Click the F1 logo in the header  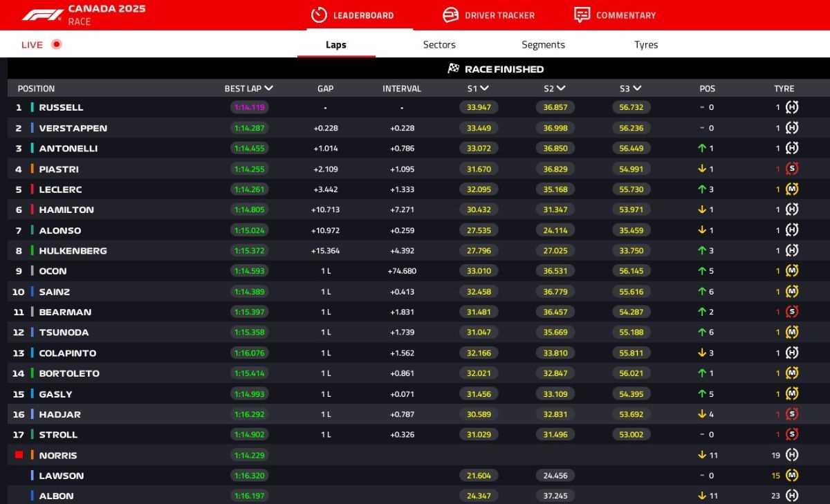click(x=42, y=15)
